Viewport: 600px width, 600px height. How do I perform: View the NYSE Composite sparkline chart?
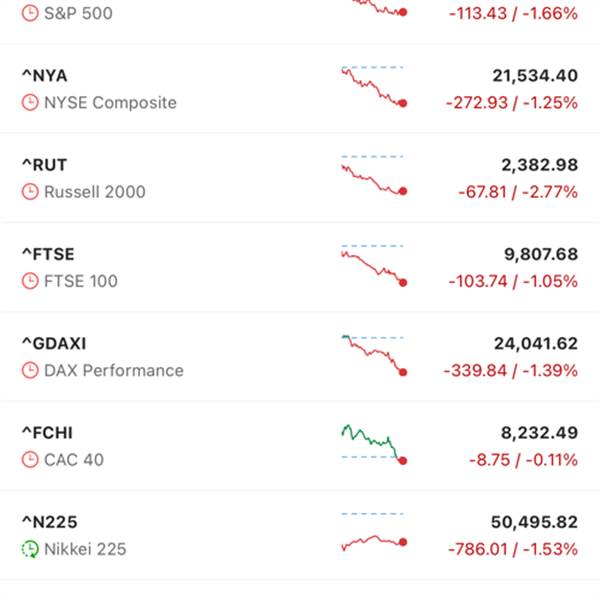pyautogui.click(x=373, y=86)
